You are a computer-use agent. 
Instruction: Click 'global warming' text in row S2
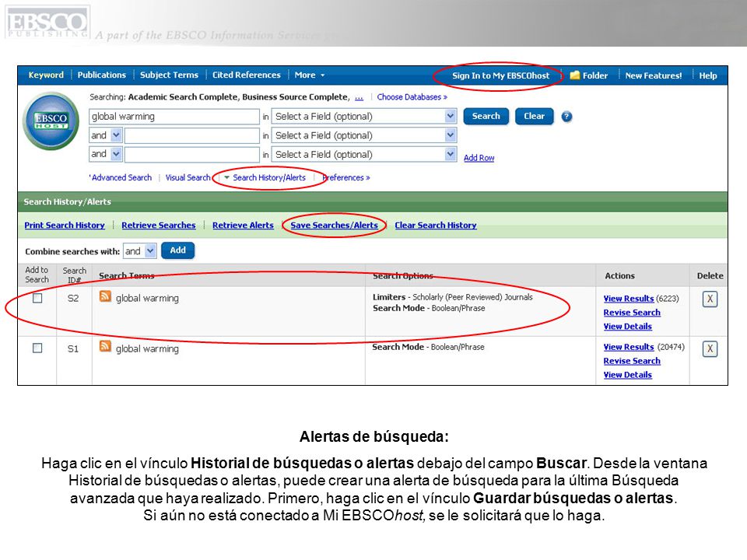click(147, 298)
